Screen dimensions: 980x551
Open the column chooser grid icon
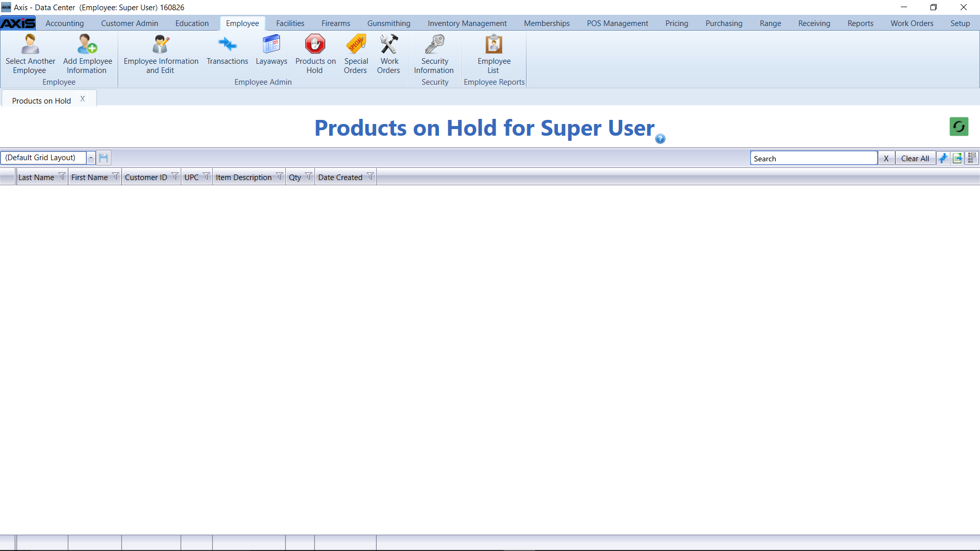pos(972,158)
